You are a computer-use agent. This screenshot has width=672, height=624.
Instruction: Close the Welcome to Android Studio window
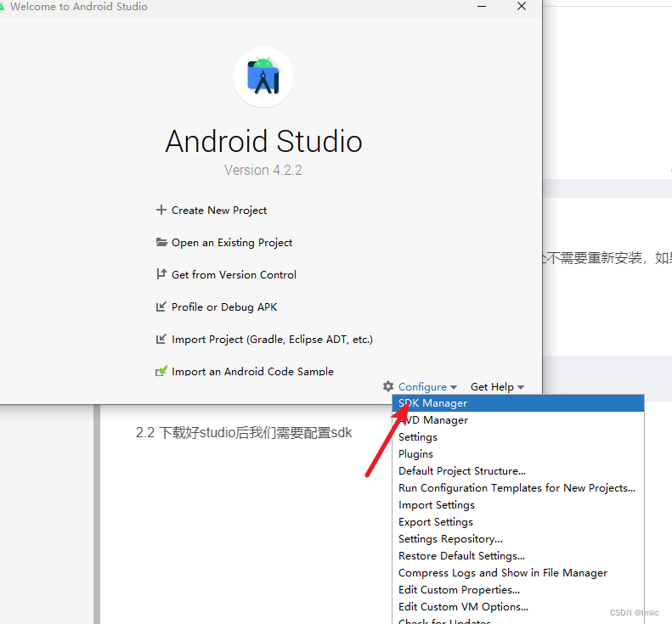tap(522, 6)
